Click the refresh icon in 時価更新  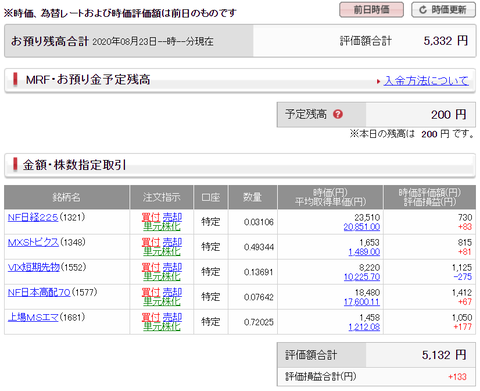[423, 10]
